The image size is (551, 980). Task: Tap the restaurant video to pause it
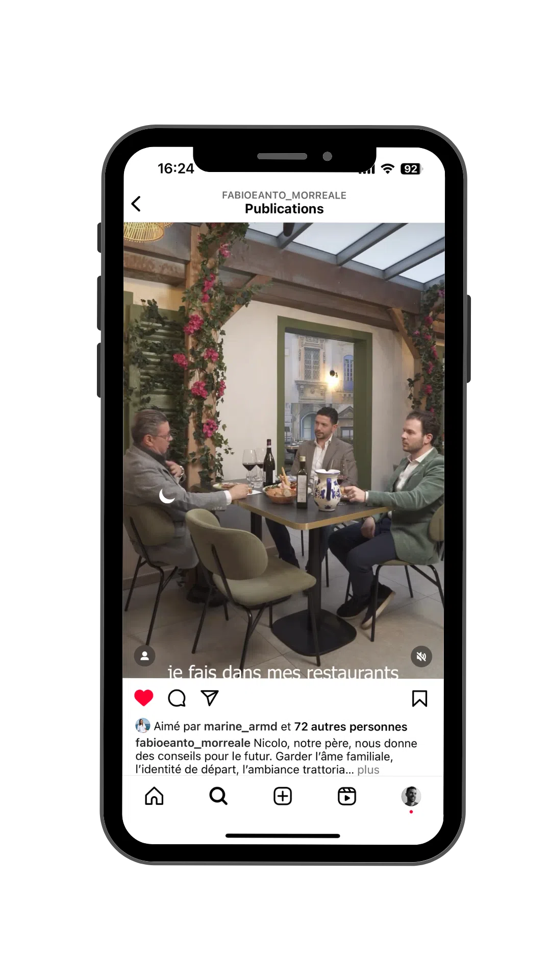point(284,450)
